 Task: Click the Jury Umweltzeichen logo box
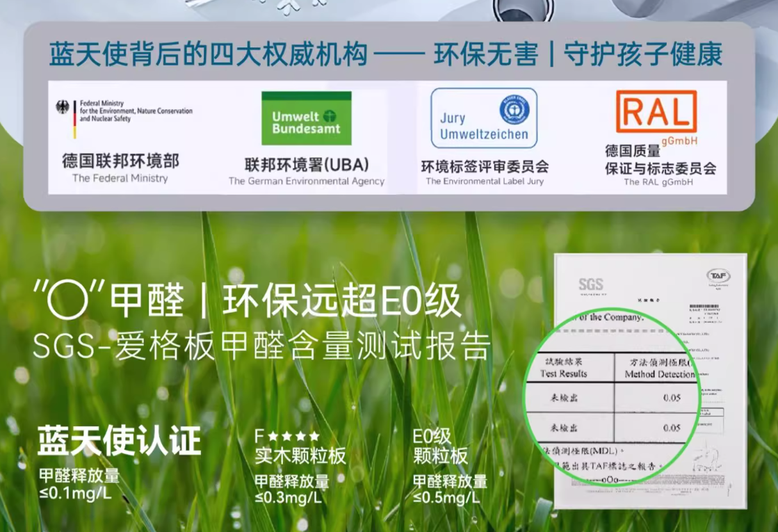click(x=484, y=118)
